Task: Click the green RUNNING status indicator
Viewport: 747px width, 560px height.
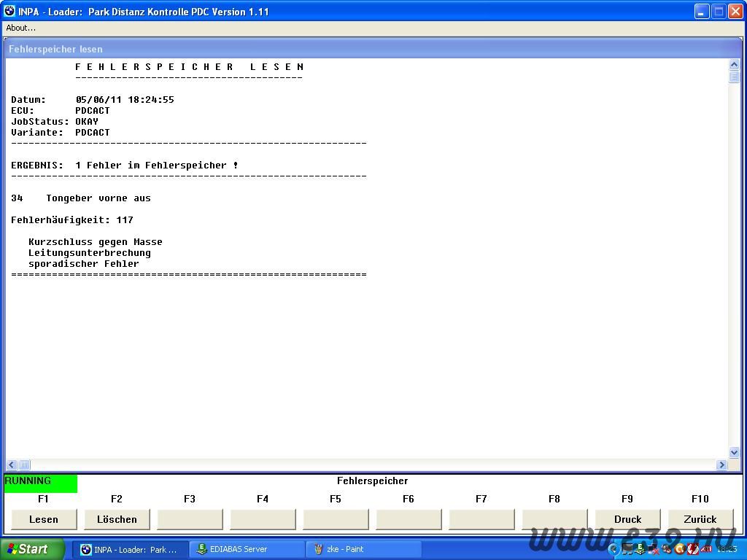Action: coord(40,483)
